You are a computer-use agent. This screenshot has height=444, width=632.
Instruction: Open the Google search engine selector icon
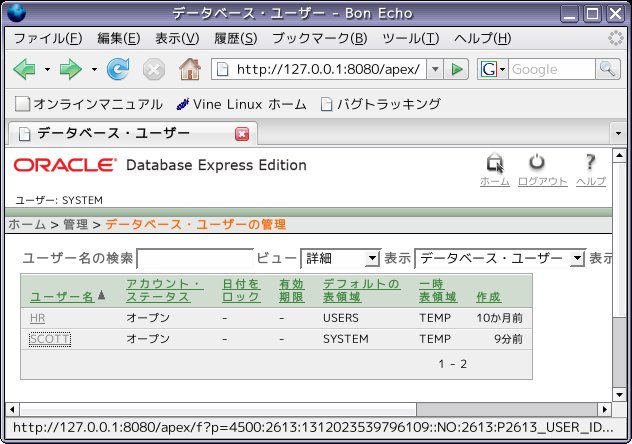pos(493,69)
